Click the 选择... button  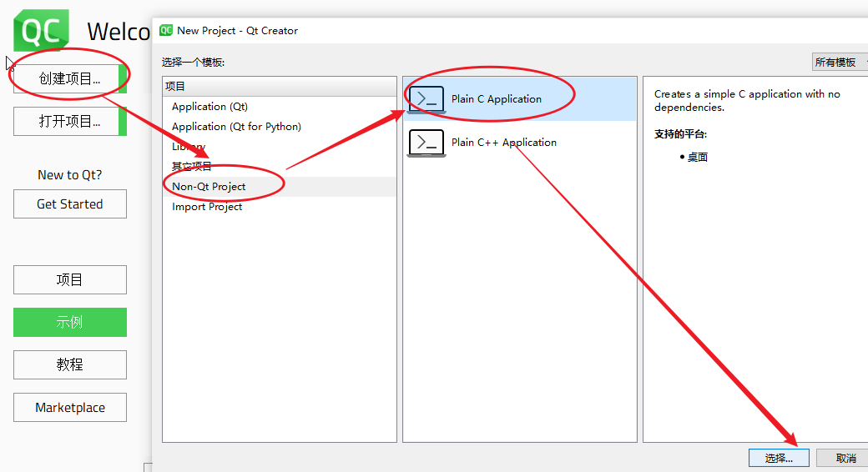click(779, 458)
